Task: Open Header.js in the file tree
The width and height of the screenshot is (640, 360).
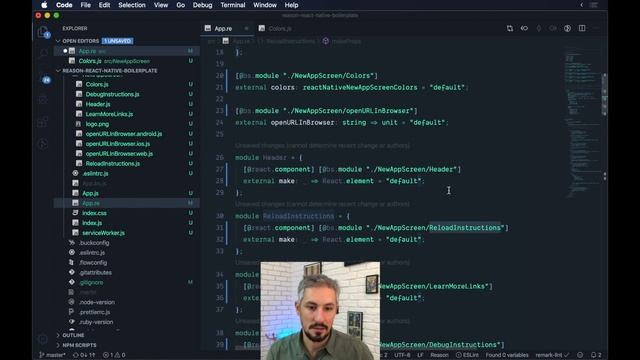Action: 98,104
